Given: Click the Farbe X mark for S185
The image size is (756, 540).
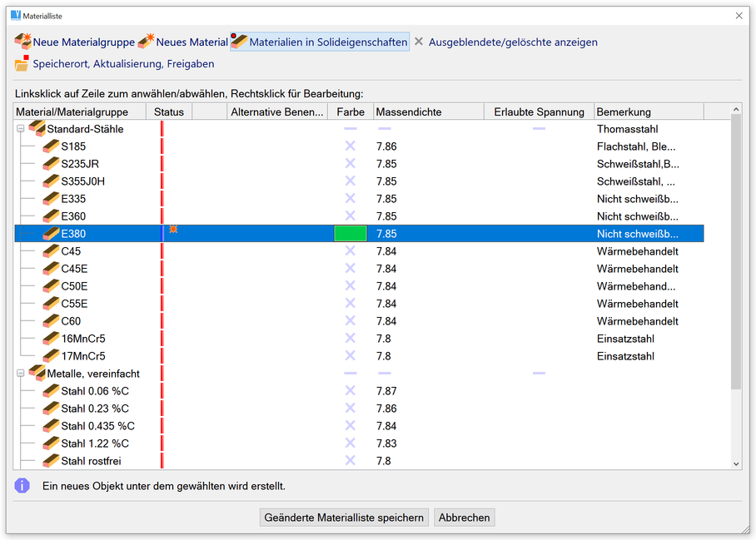Looking at the screenshot, I should click(x=350, y=146).
